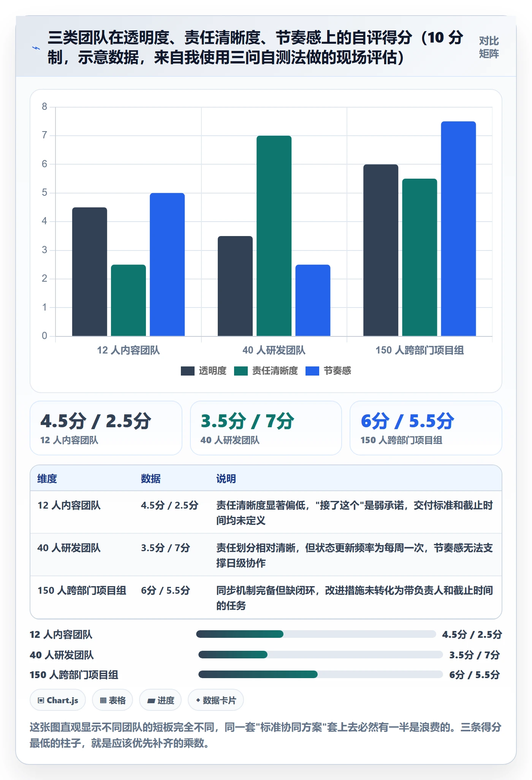The width and height of the screenshot is (532, 780).
Task: Click the x-axis label 40 人研发团队
Action: pyautogui.click(x=274, y=350)
